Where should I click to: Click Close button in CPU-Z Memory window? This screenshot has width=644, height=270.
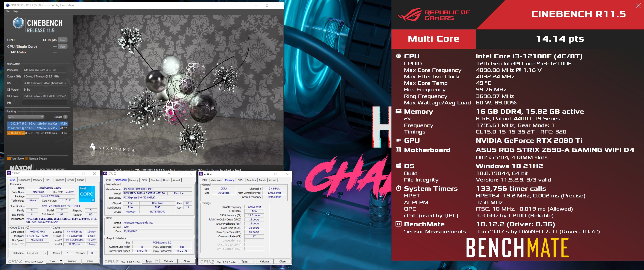[282, 262]
